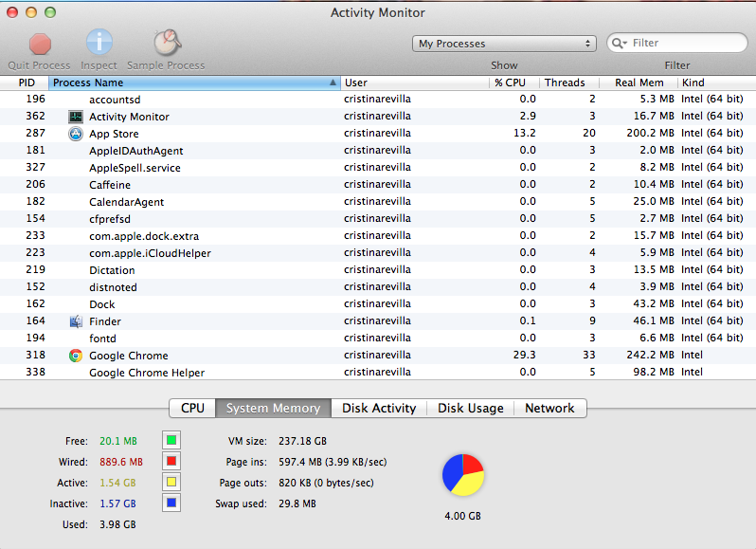
Task: Click the App Store icon in process list
Action: pos(76,134)
